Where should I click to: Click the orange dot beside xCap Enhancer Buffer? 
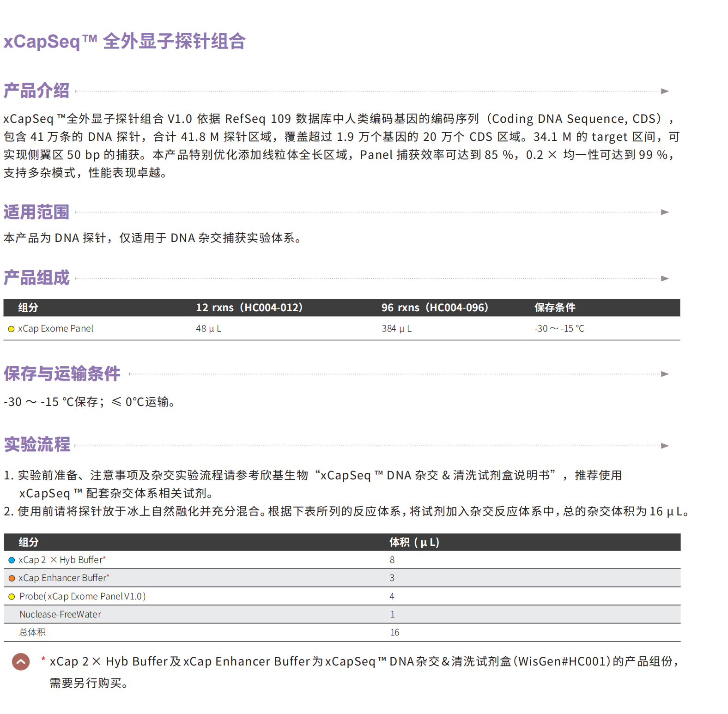click(x=12, y=578)
